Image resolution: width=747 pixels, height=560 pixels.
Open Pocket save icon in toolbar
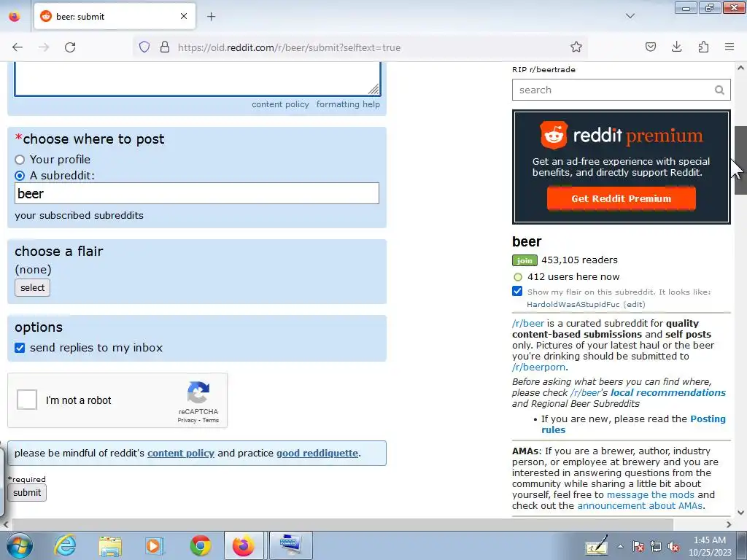coord(650,47)
